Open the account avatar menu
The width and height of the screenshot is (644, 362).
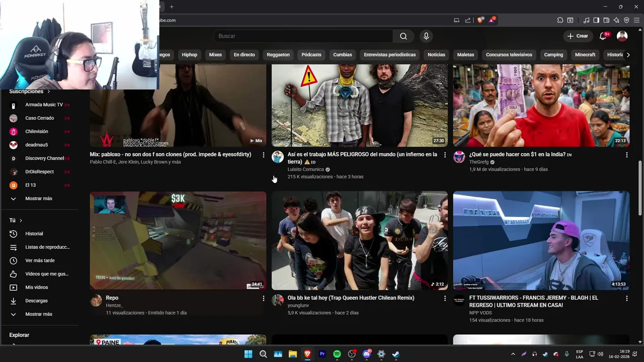pyautogui.click(x=622, y=36)
